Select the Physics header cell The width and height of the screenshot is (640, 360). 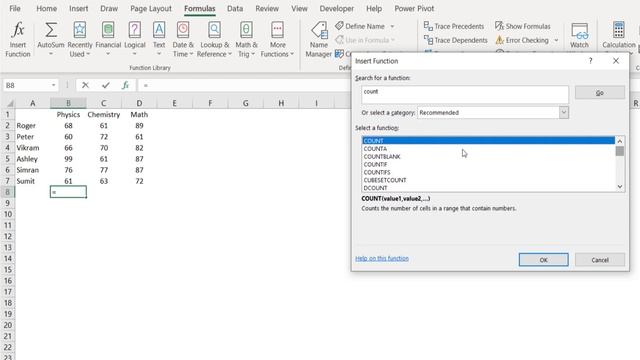coord(68,115)
